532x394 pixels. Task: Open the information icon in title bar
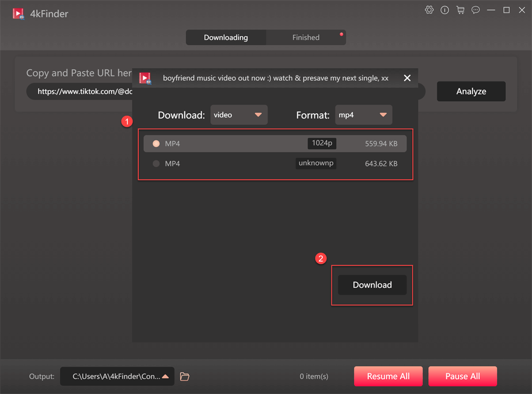point(445,10)
